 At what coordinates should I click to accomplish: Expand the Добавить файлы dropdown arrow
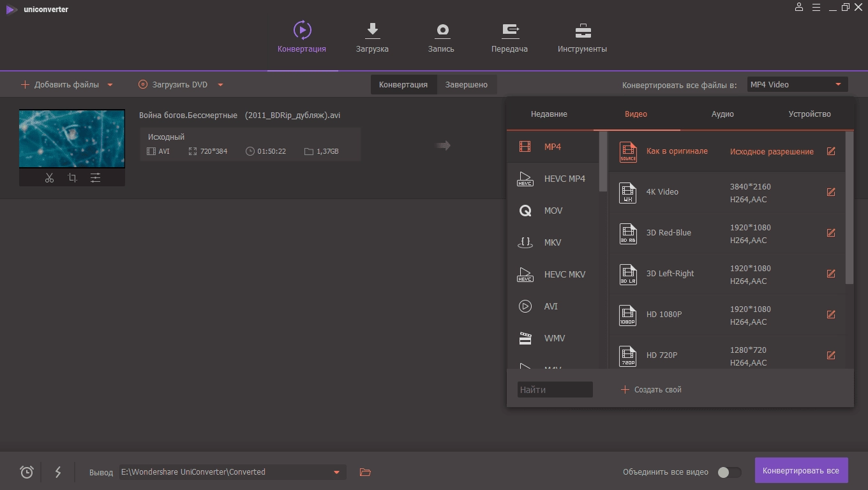tap(110, 85)
